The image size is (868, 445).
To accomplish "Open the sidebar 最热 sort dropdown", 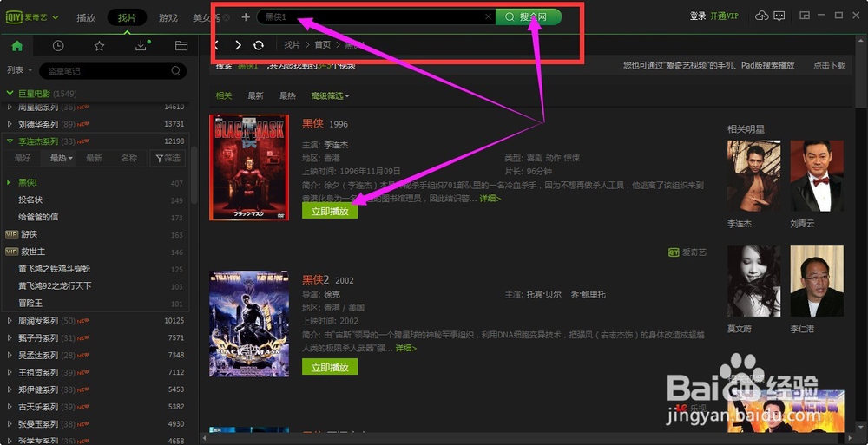I will click(x=62, y=158).
